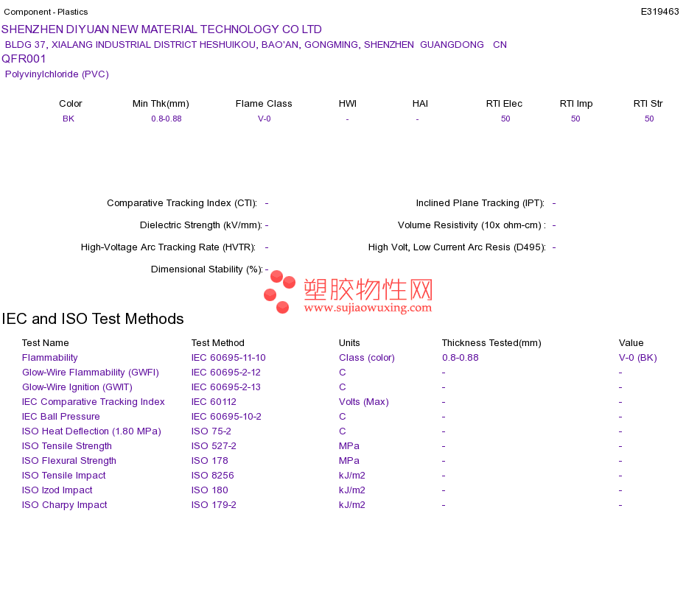The width and height of the screenshot is (700, 589).
Task: Click the IEC 60695-11-10 test method
Action: (228, 357)
